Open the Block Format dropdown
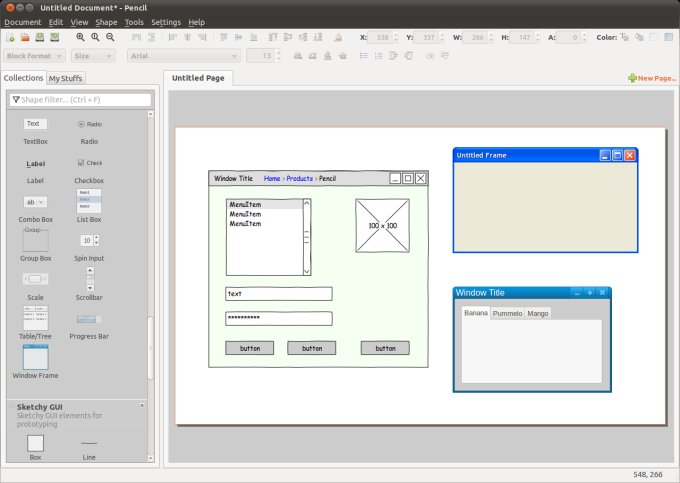 coord(34,56)
